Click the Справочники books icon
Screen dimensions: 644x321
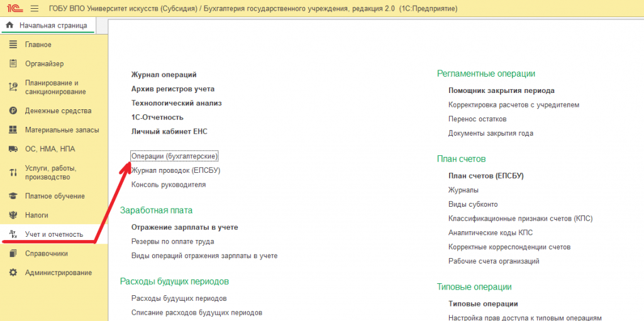(x=13, y=253)
